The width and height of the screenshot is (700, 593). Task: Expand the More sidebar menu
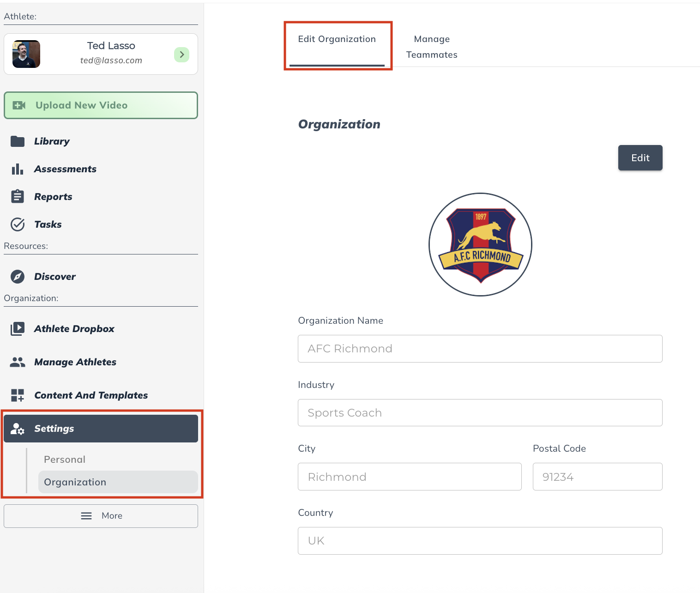pyautogui.click(x=101, y=516)
